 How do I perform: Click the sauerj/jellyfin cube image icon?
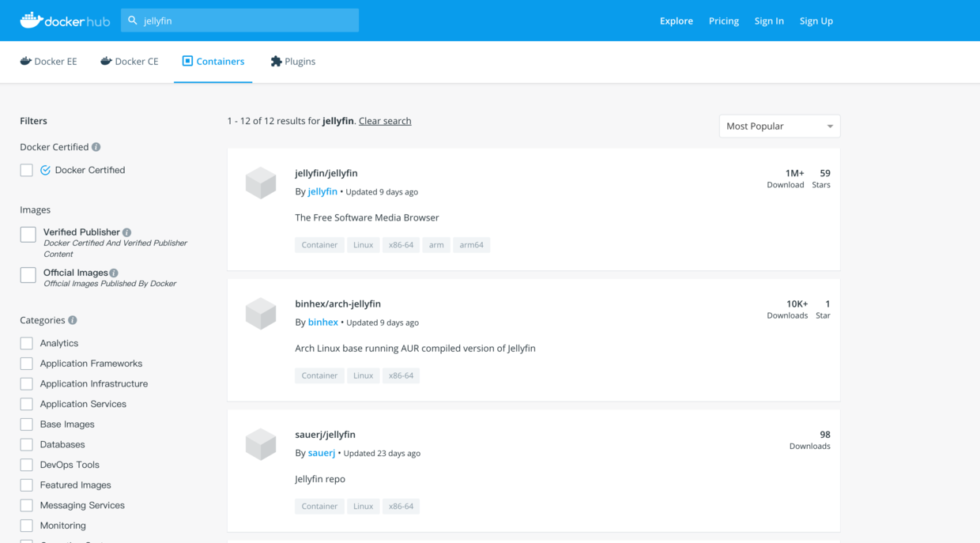click(261, 444)
